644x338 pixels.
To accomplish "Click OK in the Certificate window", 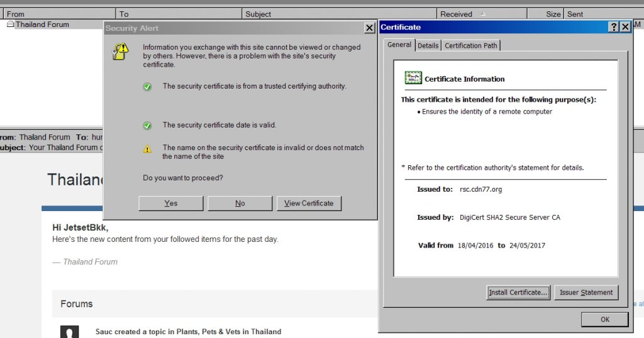I will click(x=605, y=320).
